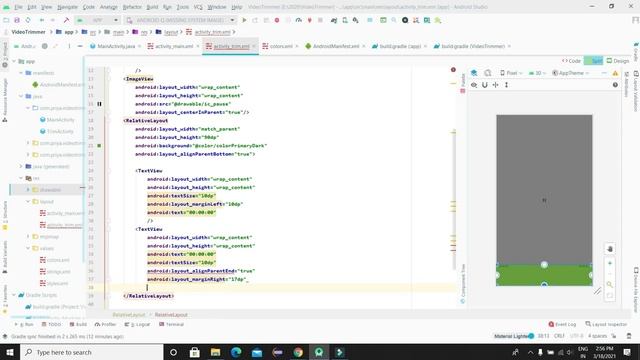The width and height of the screenshot is (640, 360).
Task: Select MainActivity in project tree
Action: coord(57,120)
